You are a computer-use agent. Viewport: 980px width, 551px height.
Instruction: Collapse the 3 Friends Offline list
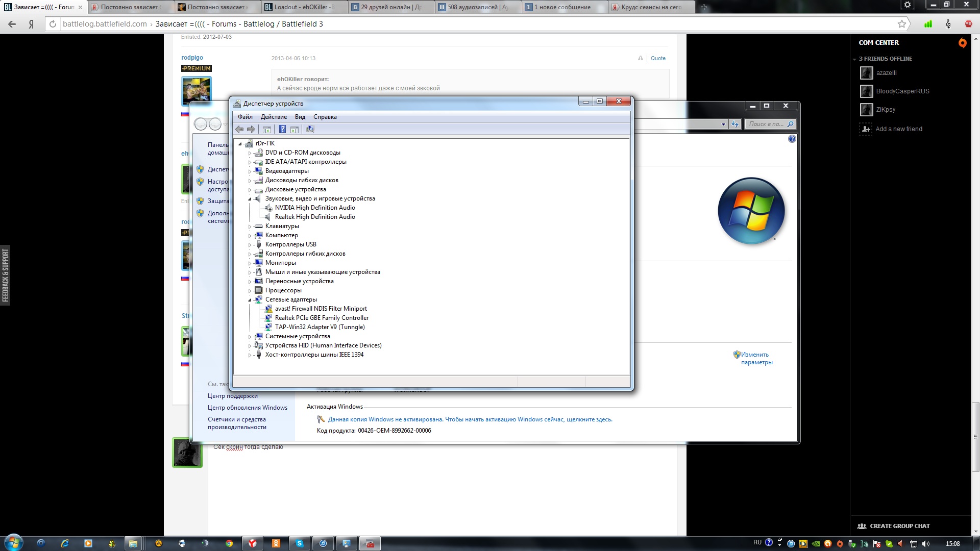pos(854,59)
